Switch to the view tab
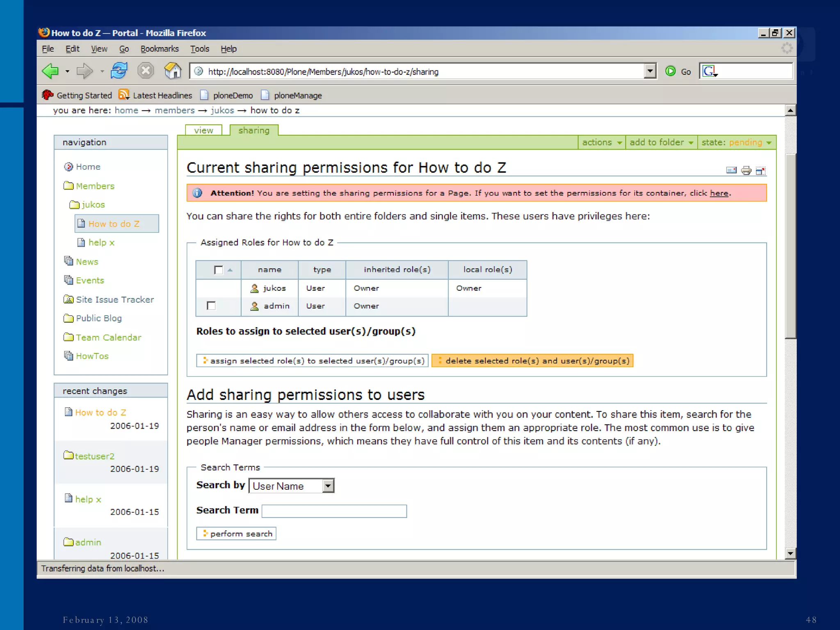The width and height of the screenshot is (840, 630). coord(203,130)
